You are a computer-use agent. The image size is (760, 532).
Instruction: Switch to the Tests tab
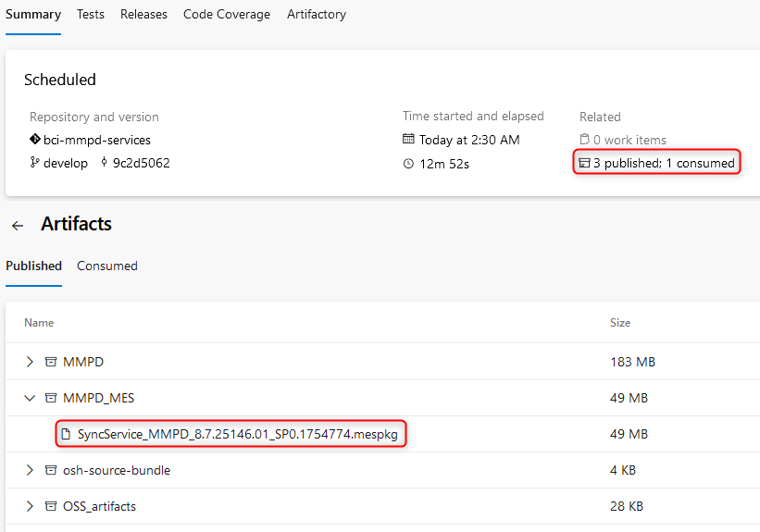coord(91,15)
